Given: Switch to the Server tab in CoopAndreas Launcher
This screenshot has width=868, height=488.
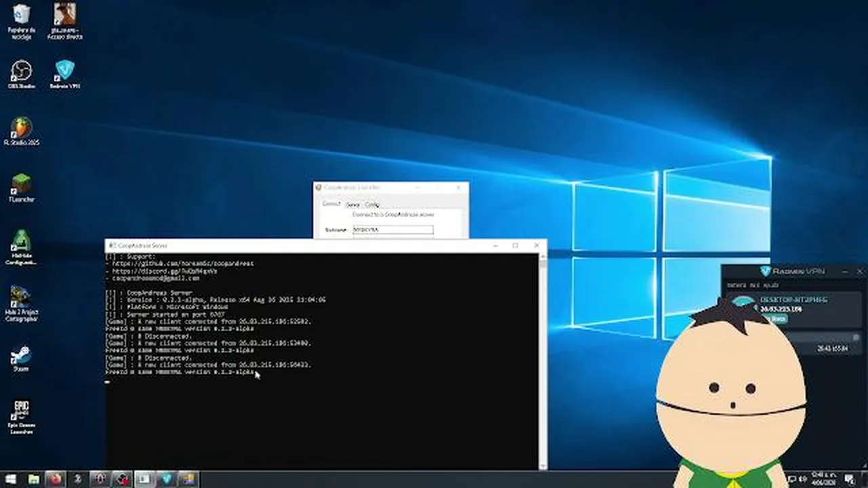Looking at the screenshot, I should 353,204.
